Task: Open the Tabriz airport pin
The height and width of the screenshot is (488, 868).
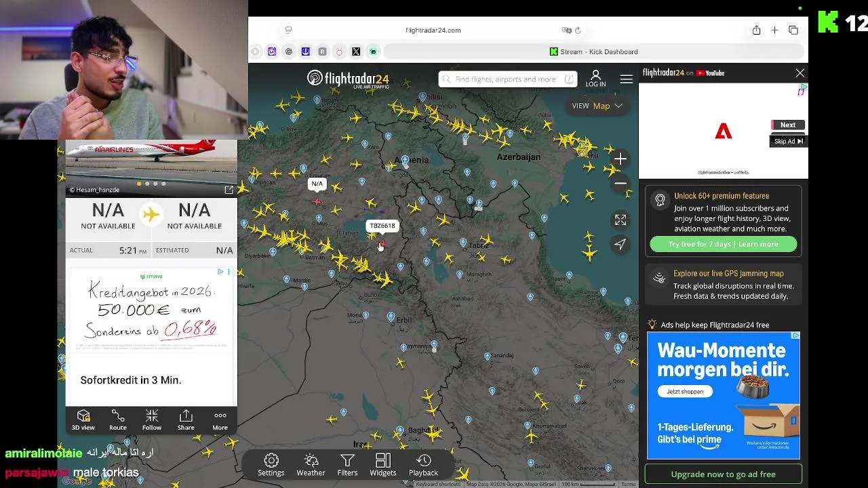Action: 463,241
